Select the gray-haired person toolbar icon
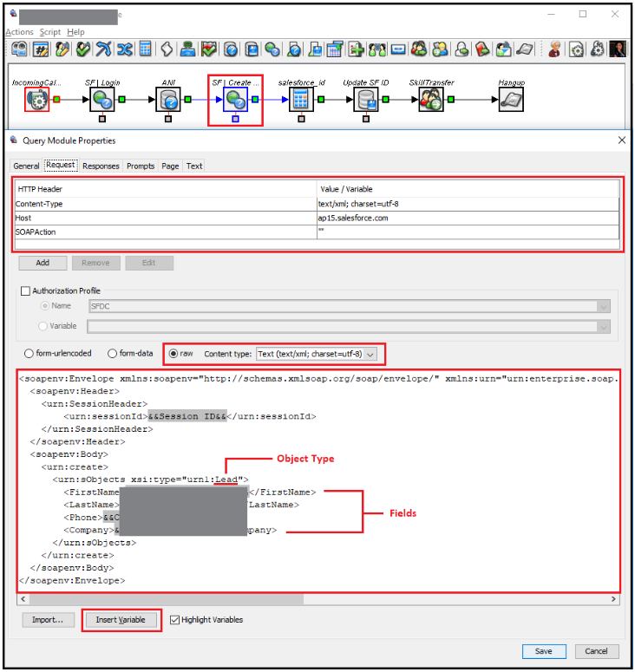Viewport: 635px width, 672px height. click(x=555, y=49)
